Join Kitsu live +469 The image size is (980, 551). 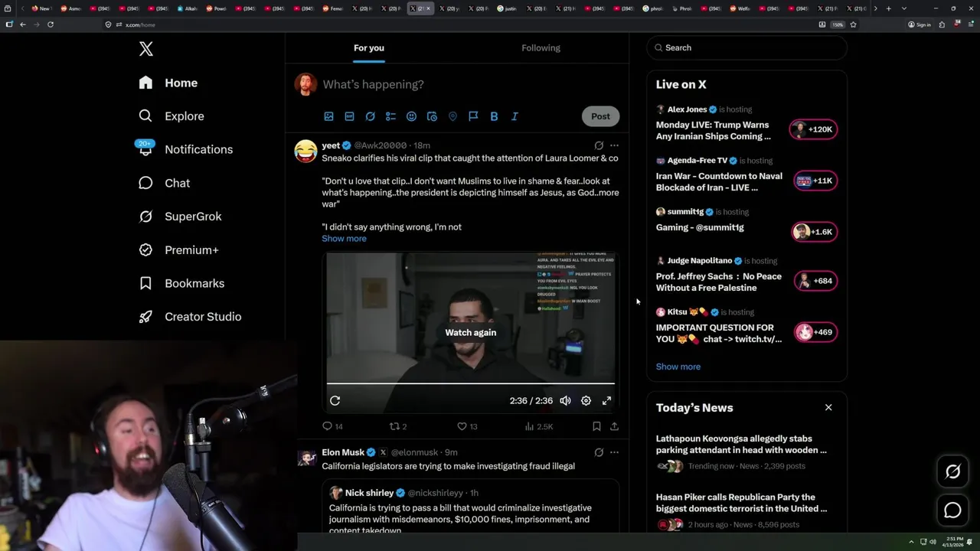[x=815, y=332]
